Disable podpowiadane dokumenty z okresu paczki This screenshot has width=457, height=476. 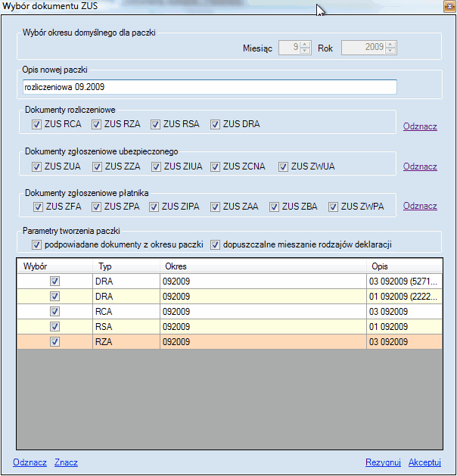click(37, 245)
